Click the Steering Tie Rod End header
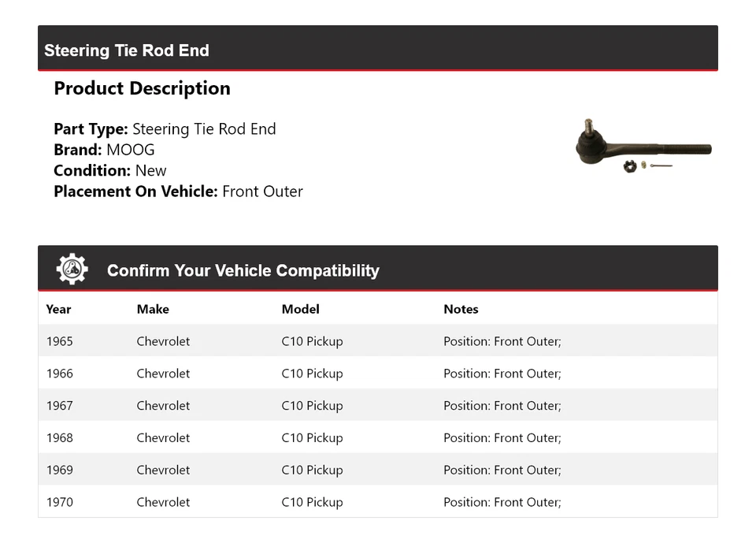This screenshot has height=543, width=756. pos(127,50)
